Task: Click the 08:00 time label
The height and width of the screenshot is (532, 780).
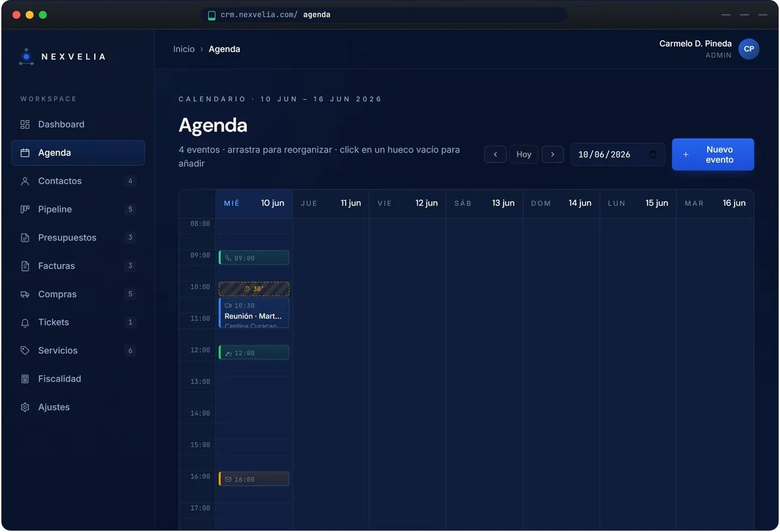Action: (200, 224)
